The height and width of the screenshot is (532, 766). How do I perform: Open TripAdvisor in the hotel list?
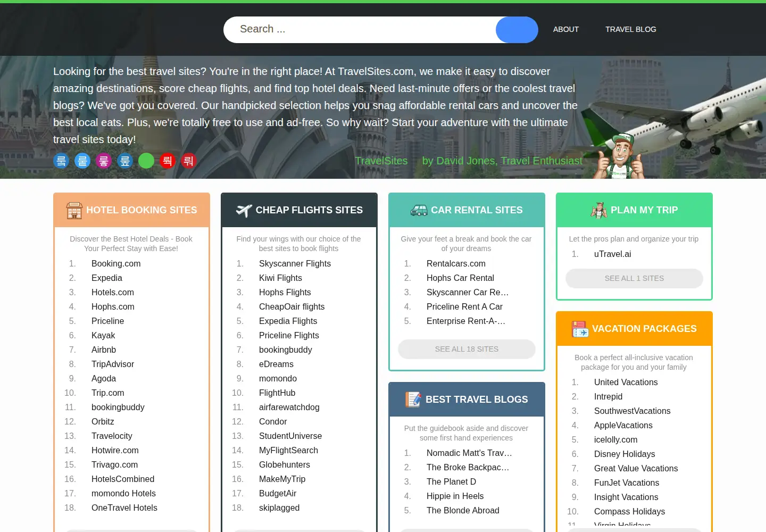coord(113,364)
